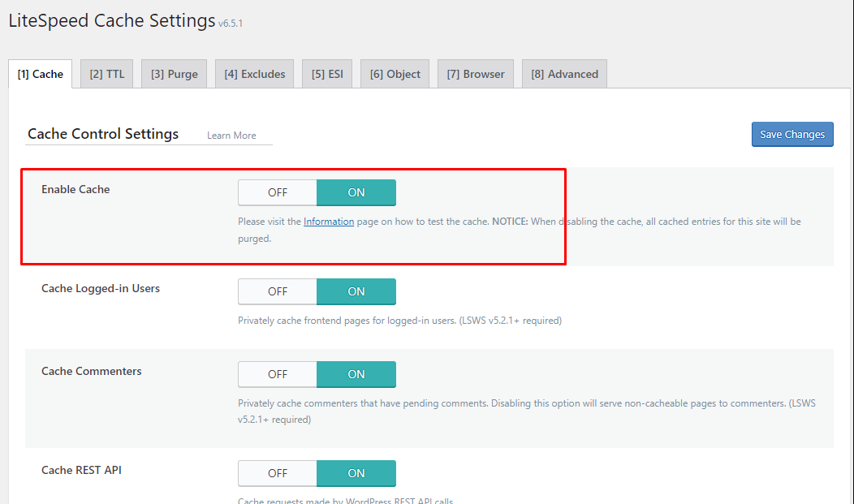Click the v6.5.1 version label
The width and height of the screenshot is (854, 504).
point(231,24)
